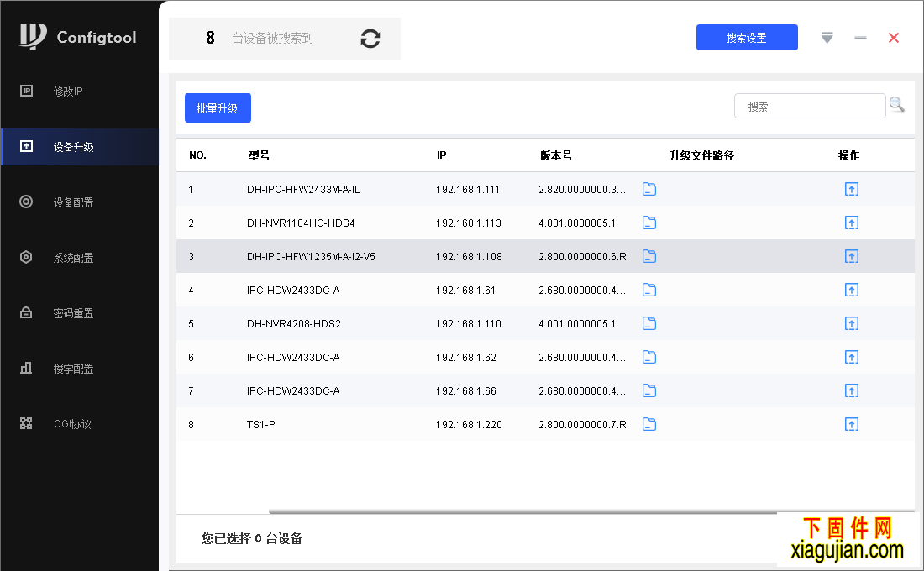Start upgrade for DH-NVR1104HC-HDS4

click(x=852, y=223)
